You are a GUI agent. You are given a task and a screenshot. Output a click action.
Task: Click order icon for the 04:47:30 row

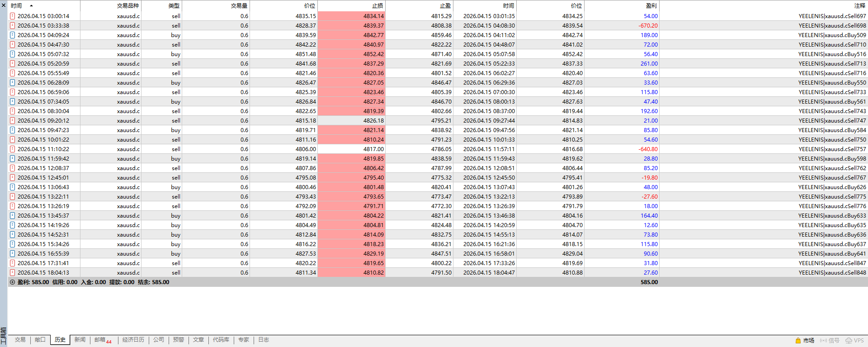[13, 44]
